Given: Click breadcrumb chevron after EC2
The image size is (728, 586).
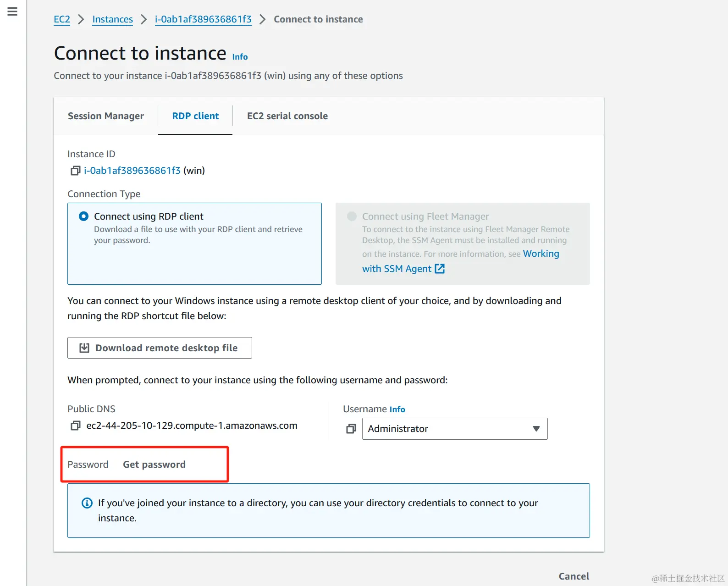Looking at the screenshot, I should [81, 19].
